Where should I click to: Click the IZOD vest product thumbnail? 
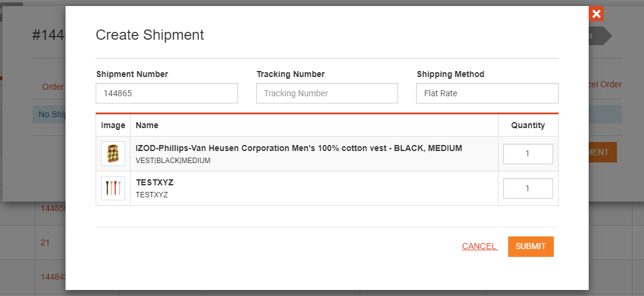(x=113, y=154)
